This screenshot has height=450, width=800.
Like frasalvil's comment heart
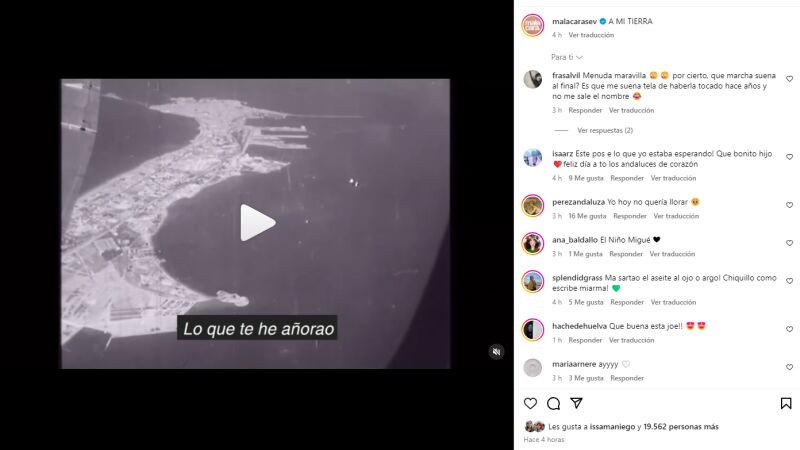pos(789,79)
